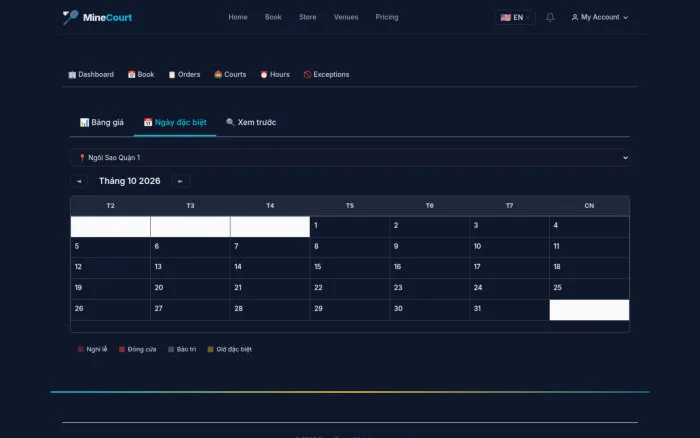
Task: Open Store in the top navigation
Action: 308,17
